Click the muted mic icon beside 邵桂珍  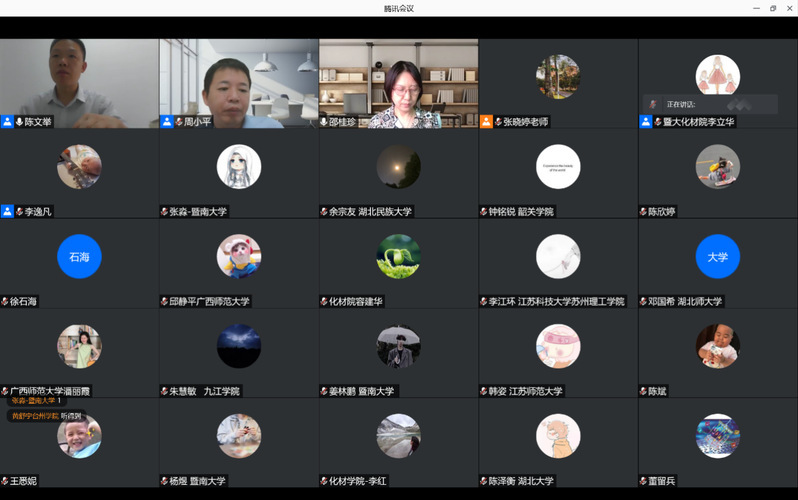pos(324,122)
